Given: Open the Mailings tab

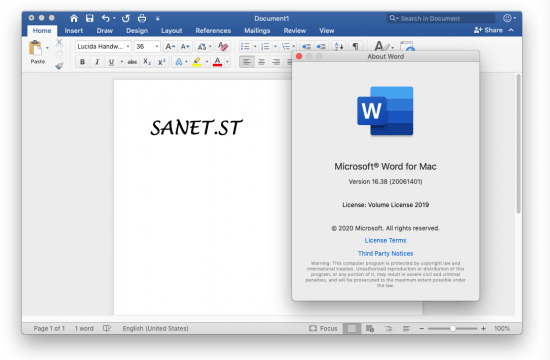Looking at the screenshot, I should pyautogui.click(x=257, y=31).
